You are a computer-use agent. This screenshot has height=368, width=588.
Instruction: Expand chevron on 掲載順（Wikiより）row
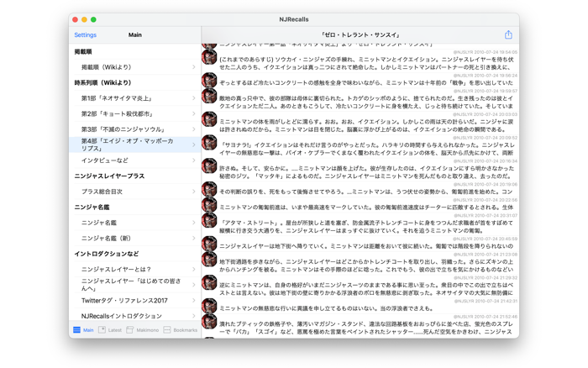pos(194,67)
